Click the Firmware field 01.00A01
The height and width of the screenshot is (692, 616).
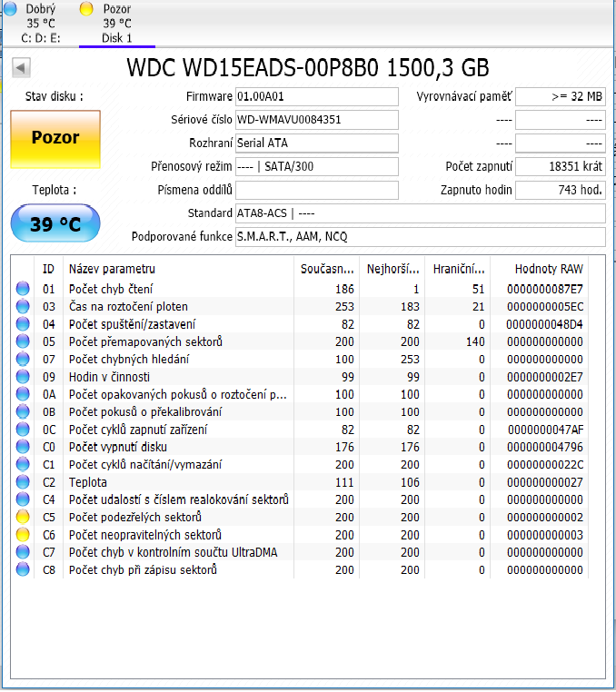point(316,96)
